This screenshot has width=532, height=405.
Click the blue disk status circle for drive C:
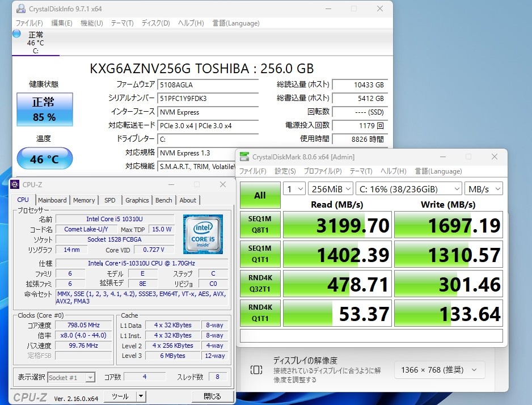(x=16, y=34)
